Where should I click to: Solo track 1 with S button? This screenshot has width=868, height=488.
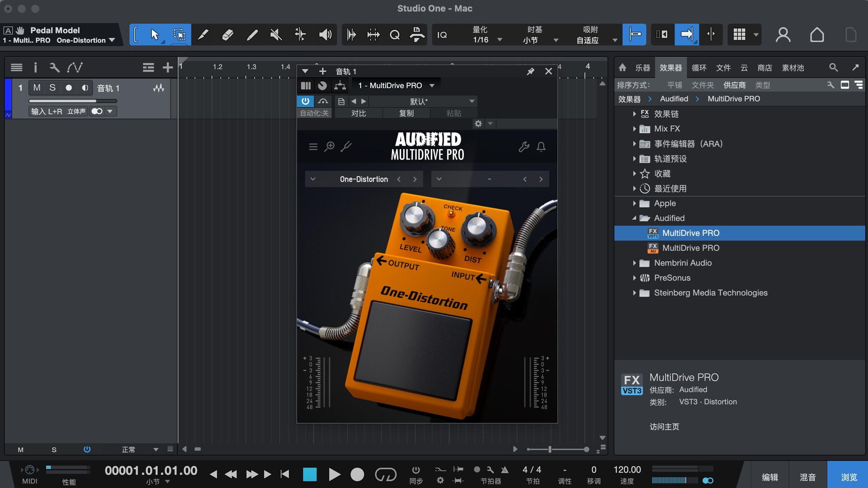coord(52,88)
